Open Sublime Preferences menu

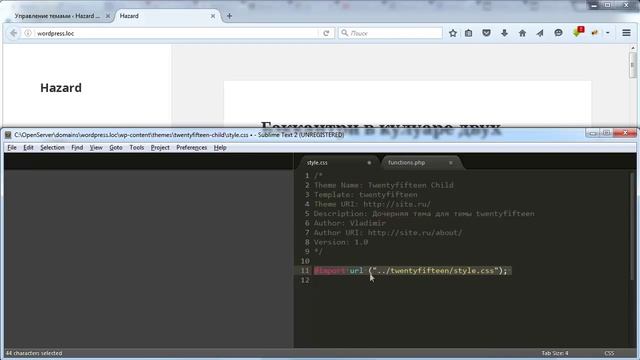click(x=191, y=148)
